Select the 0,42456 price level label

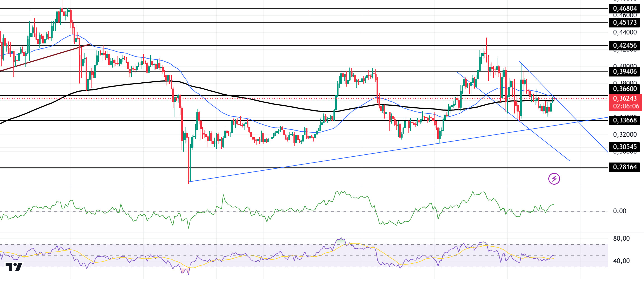click(x=624, y=45)
